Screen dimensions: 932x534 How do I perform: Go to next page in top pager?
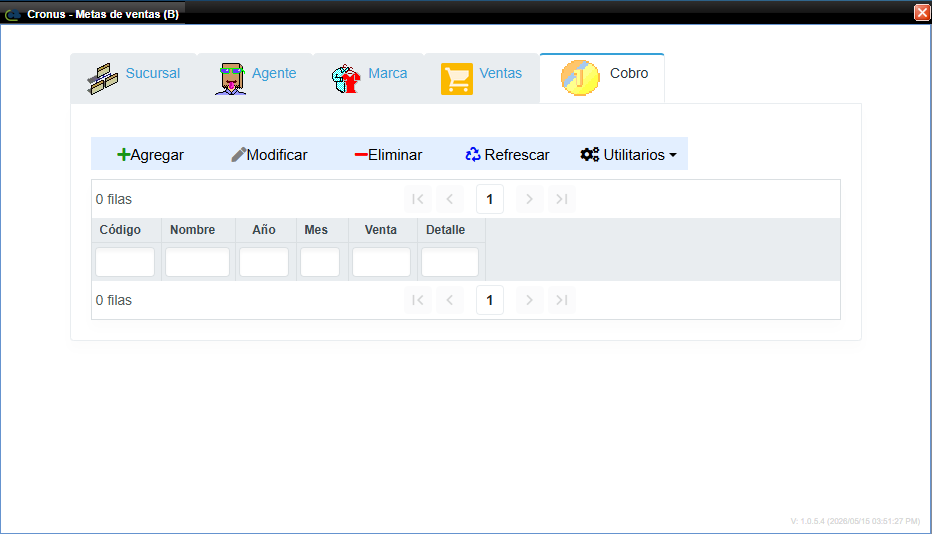(529, 199)
